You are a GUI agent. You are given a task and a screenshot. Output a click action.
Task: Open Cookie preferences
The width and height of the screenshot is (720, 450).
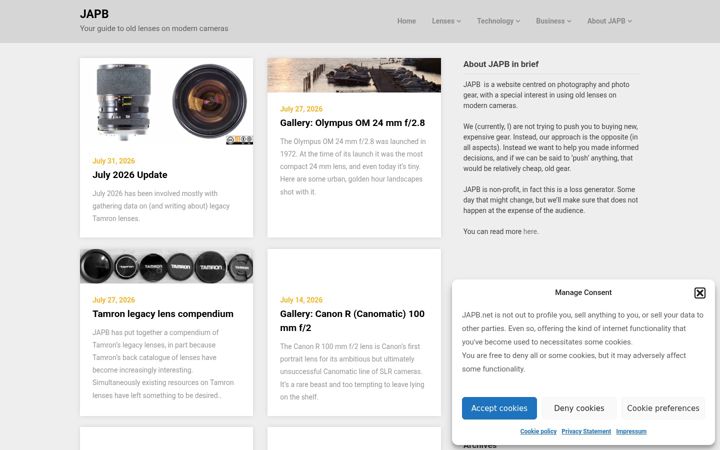(x=663, y=408)
